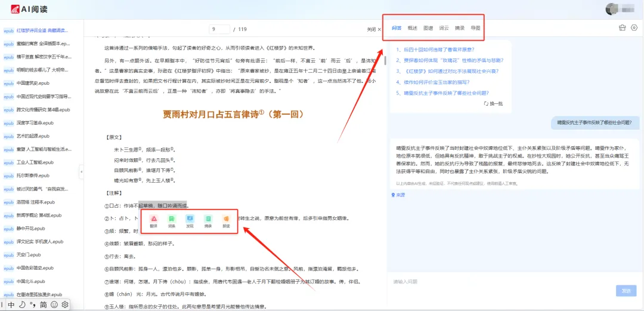Click 换一批 to refresh suggested questions
Viewport: 644px width, 311px height.
(x=493, y=104)
